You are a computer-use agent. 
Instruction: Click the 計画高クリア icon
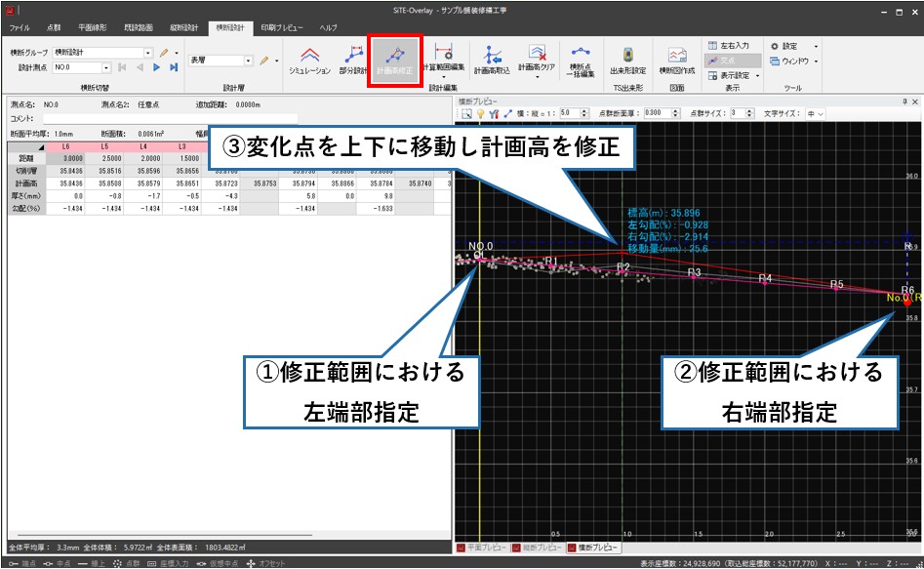click(537, 59)
